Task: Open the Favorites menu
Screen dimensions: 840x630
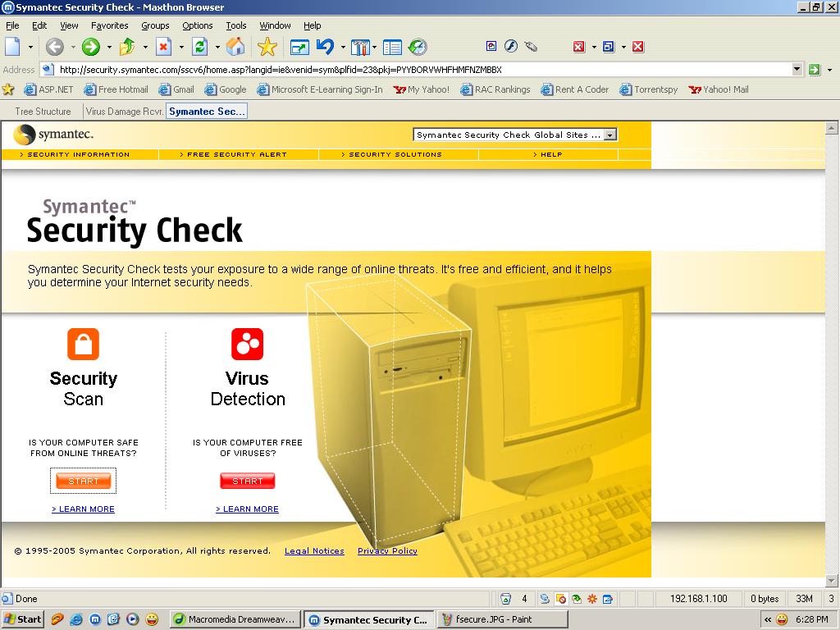Action: pyautogui.click(x=109, y=25)
